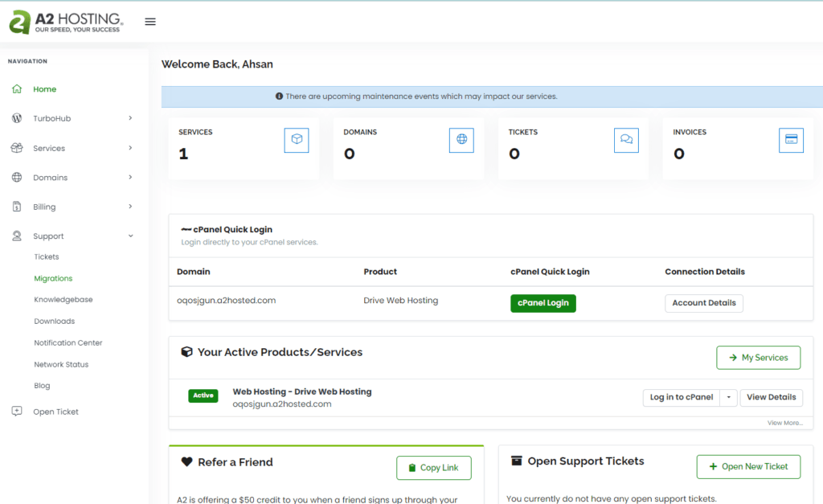Click the View Details button
The height and width of the screenshot is (504, 823).
(771, 397)
